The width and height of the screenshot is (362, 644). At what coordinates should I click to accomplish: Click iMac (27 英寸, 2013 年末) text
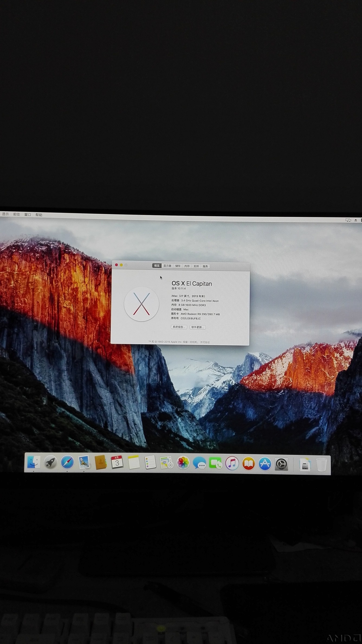[188, 296]
